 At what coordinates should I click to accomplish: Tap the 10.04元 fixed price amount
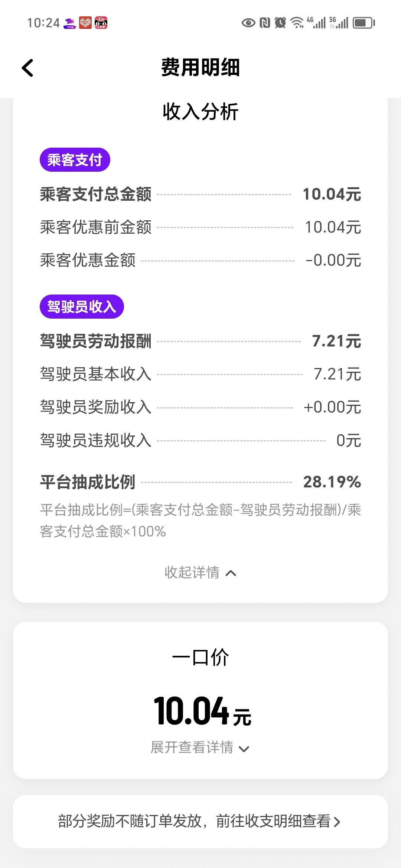203,711
